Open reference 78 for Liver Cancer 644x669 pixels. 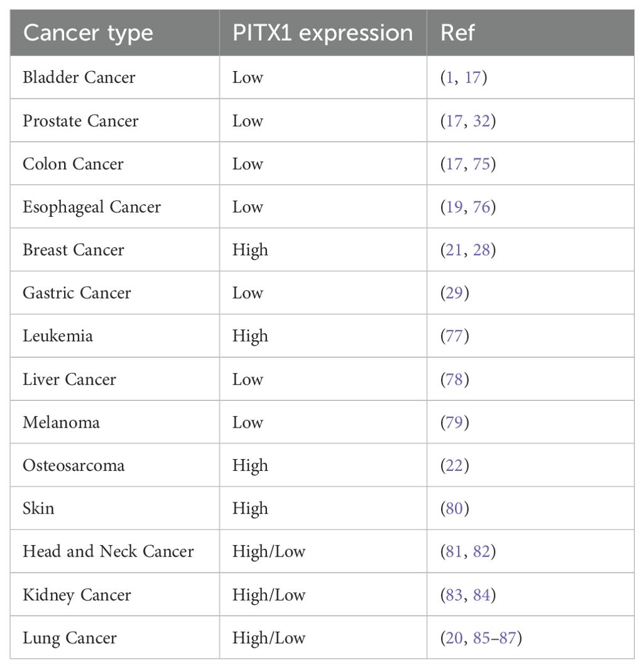[x=454, y=379]
